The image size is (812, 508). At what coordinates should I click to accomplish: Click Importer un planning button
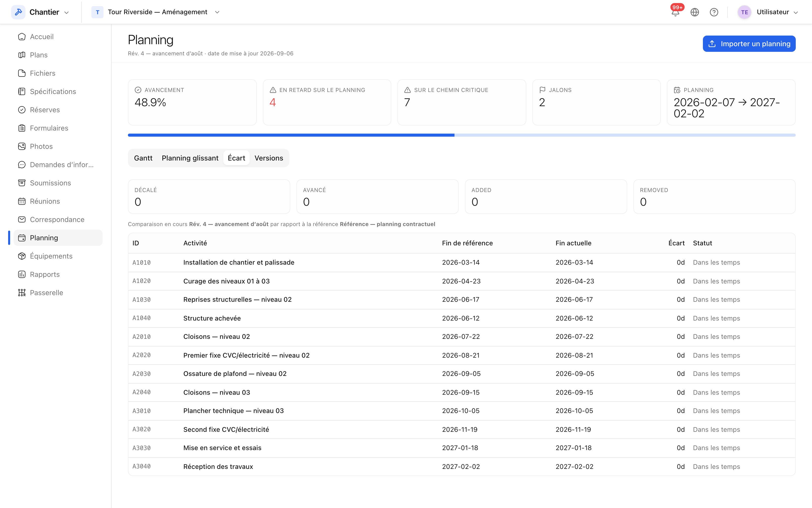749,44
